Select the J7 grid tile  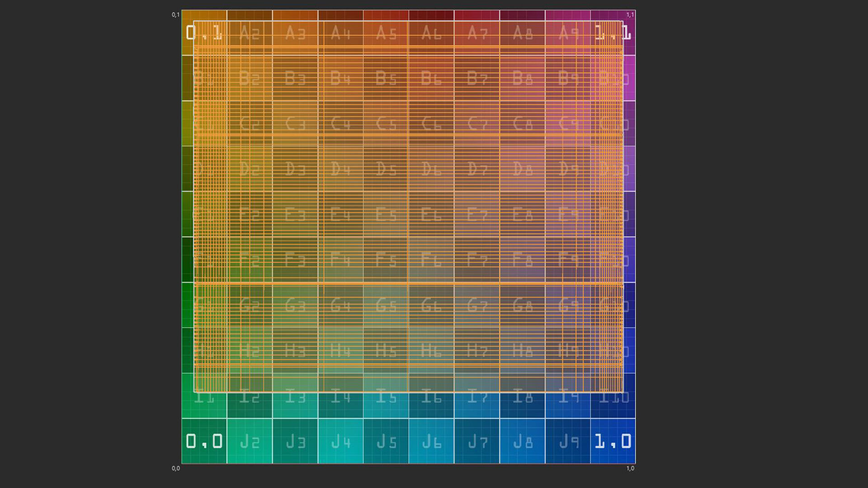[477, 441]
